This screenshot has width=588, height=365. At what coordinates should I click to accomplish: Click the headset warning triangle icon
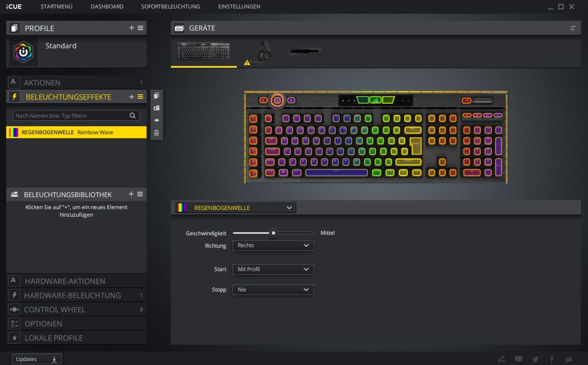pyautogui.click(x=247, y=63)
